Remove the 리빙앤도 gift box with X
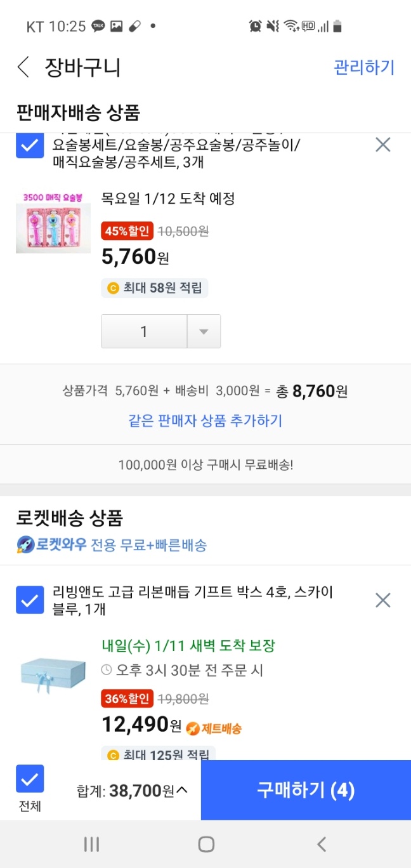 (382, 600)
